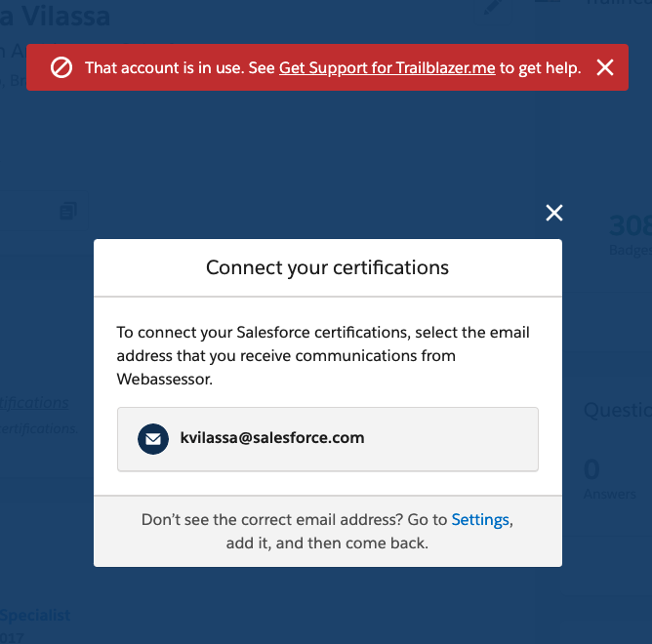Click the 'Connect your certifications' heading
The image size is (652, 644).
point(328,267)
